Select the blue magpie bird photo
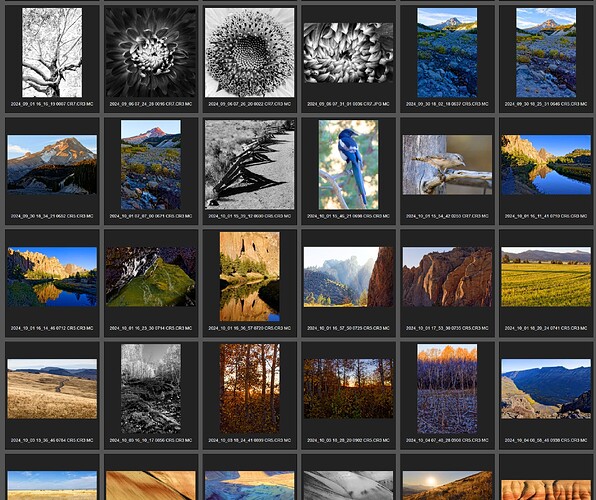Viewport: 596px width, 500px height. tap(349, 165)
